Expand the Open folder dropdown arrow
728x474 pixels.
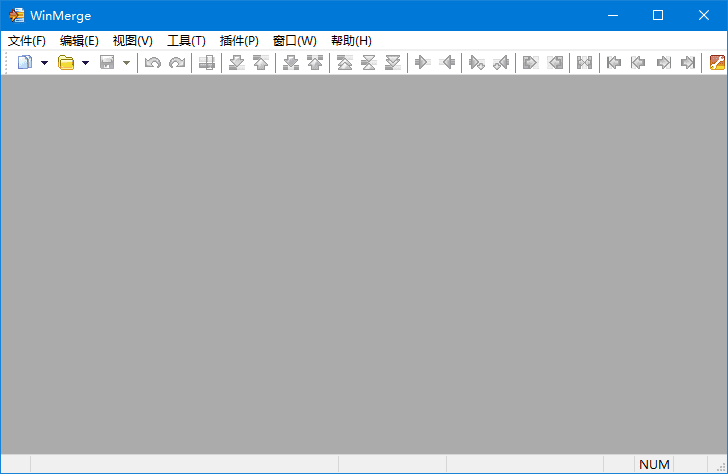click(x=85, y=63)
